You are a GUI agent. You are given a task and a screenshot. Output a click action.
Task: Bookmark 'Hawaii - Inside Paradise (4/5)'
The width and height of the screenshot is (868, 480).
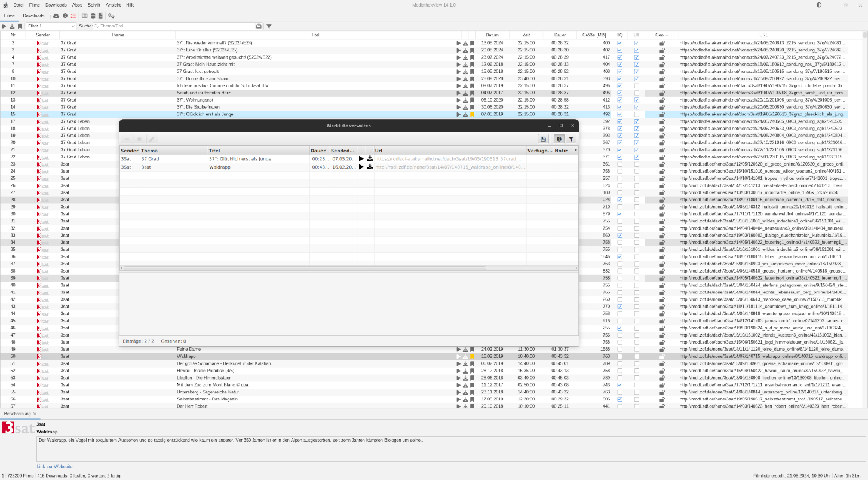[x=472, y=371]
